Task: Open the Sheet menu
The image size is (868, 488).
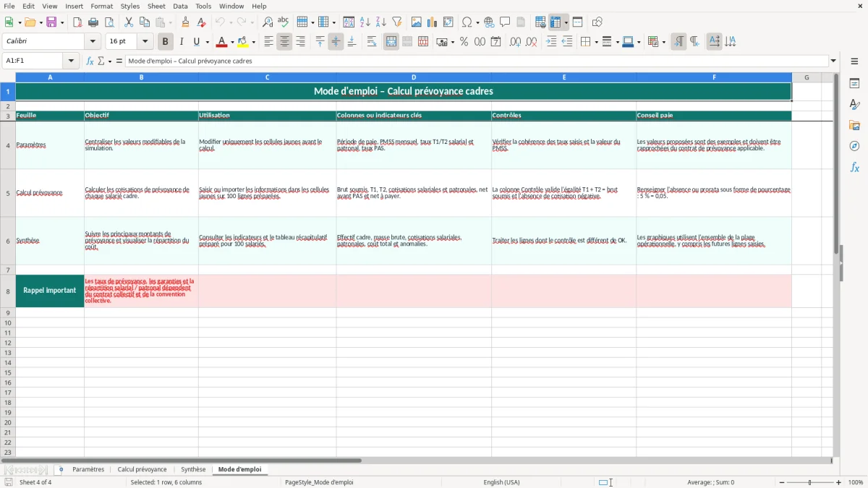Action: [x=156, y=6]
